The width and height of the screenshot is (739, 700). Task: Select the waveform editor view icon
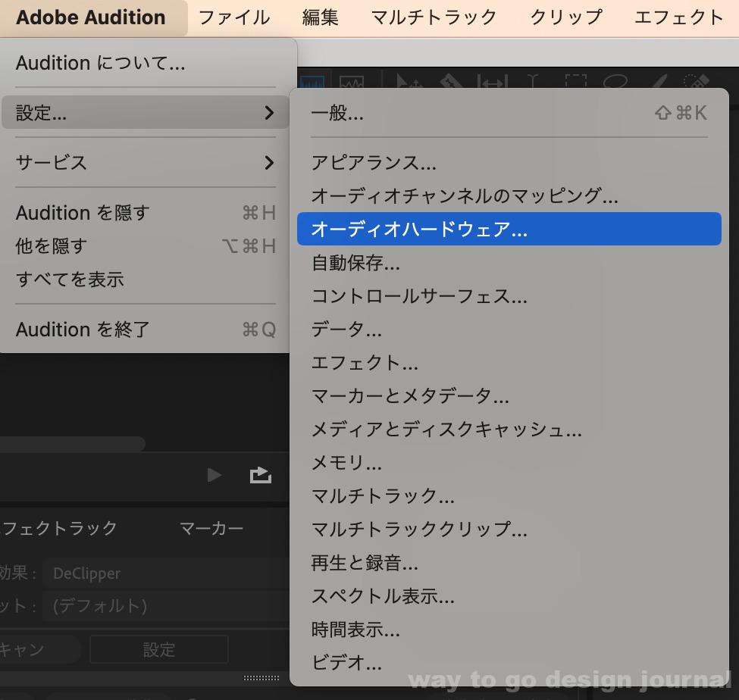[x=312, y=83]
